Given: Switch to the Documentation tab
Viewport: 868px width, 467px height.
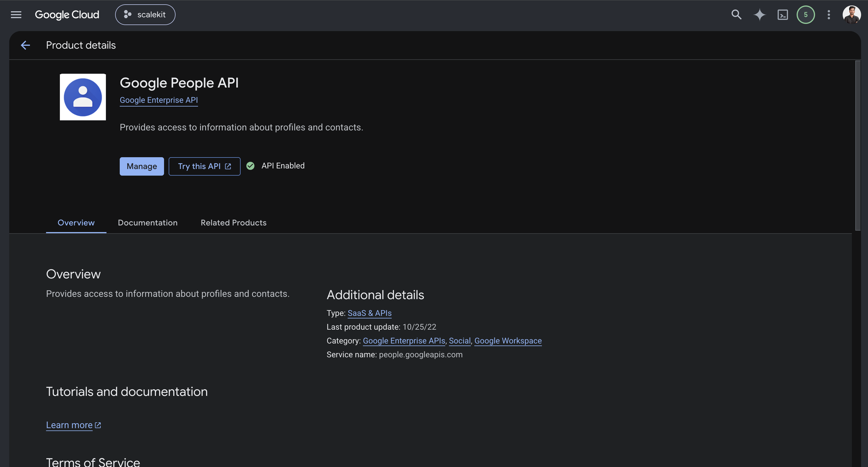Looking at the screenshot, I should (148, 223).
